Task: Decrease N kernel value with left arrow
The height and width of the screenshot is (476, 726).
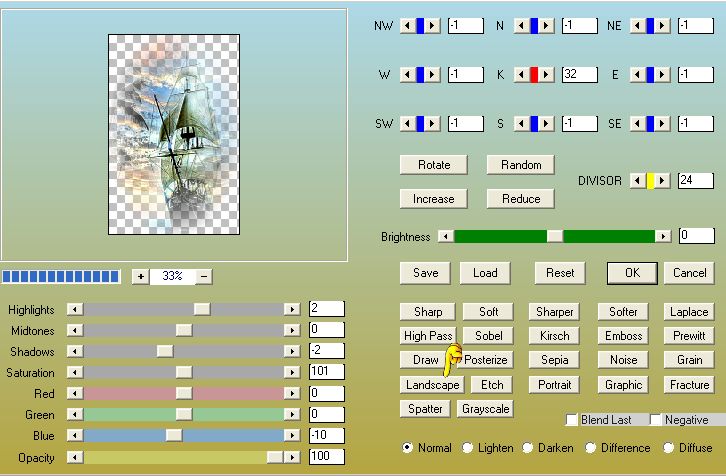Action: (522, 25)
